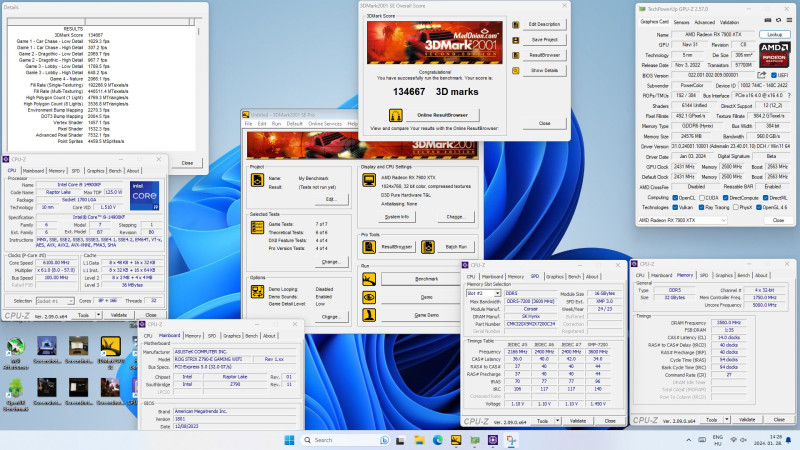Click the Intel Core logo in CPU-Z
The width and height of the screenshot is (800, 450).
(x=144, y=196)
